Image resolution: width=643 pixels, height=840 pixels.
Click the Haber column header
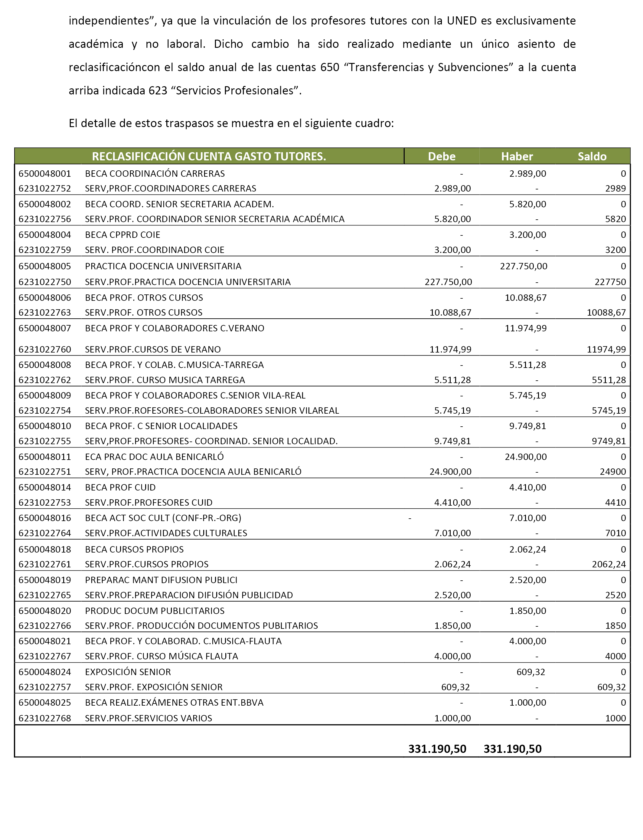(517, 156)
